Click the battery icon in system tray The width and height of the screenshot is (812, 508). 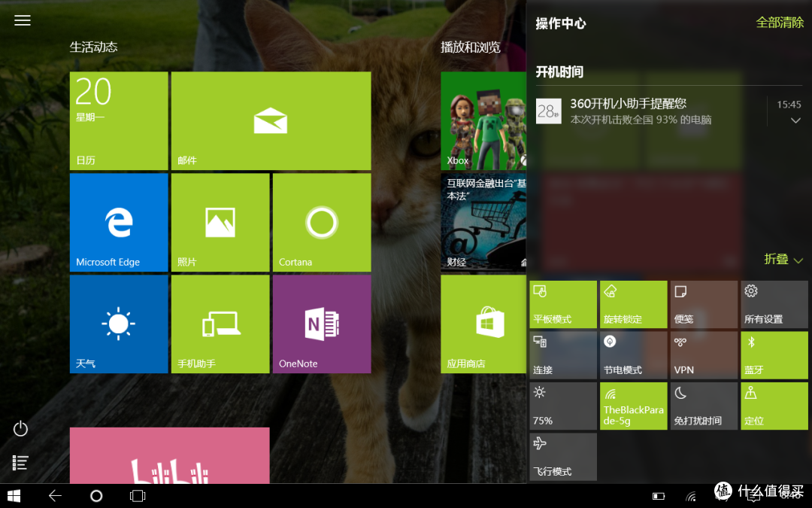pyautogui.click(x=659, y=496)
